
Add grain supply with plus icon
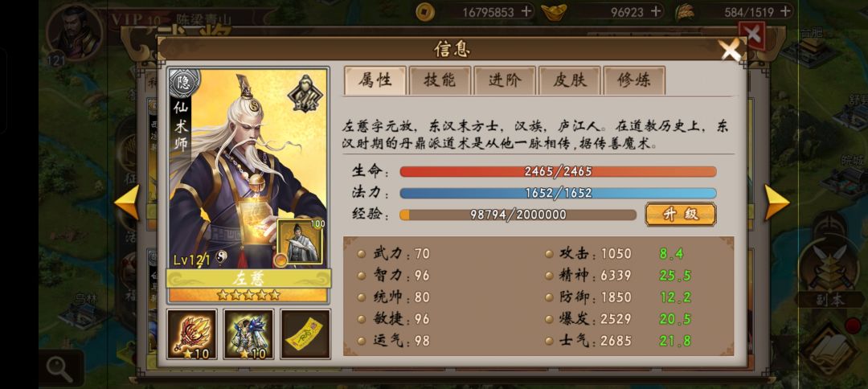pos(785,11)
